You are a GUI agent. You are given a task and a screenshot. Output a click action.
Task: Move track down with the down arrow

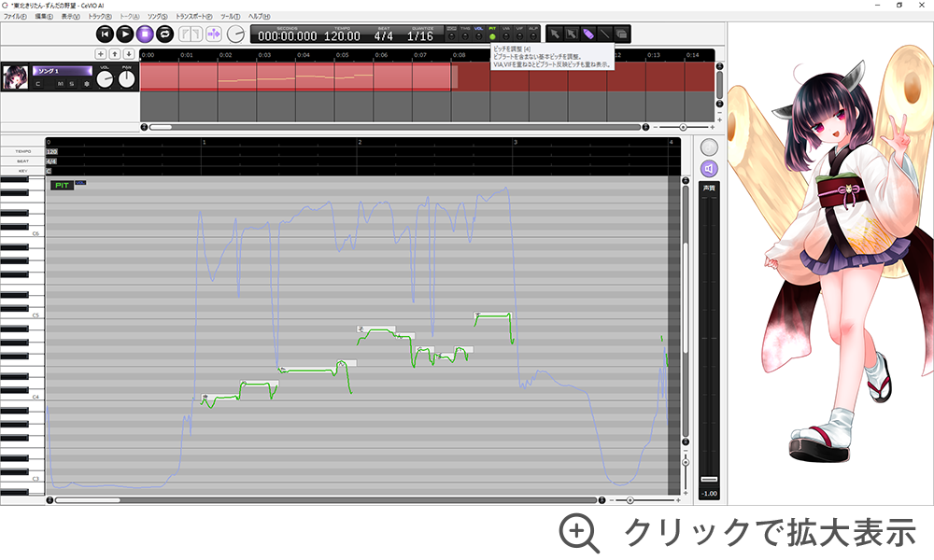click(x=129, y=54)
